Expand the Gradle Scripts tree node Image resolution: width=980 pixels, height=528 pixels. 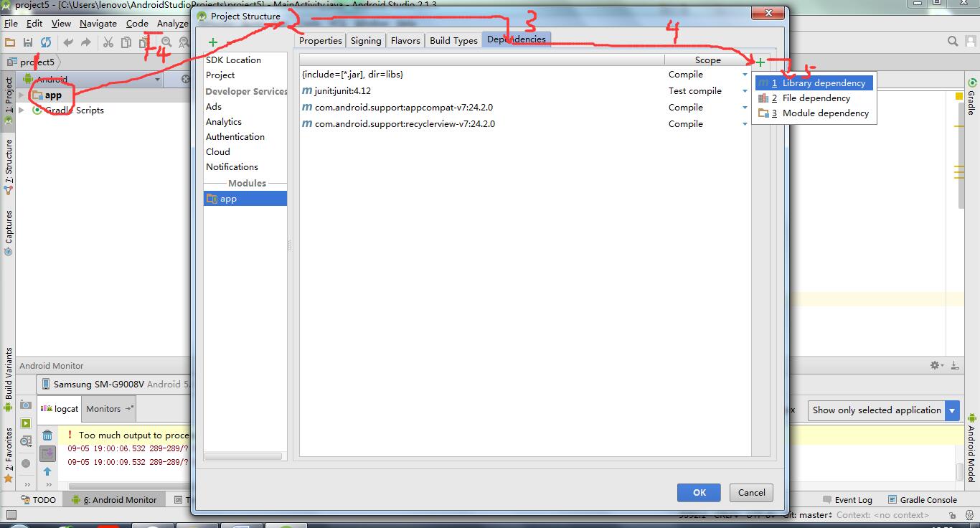point(22,110)
